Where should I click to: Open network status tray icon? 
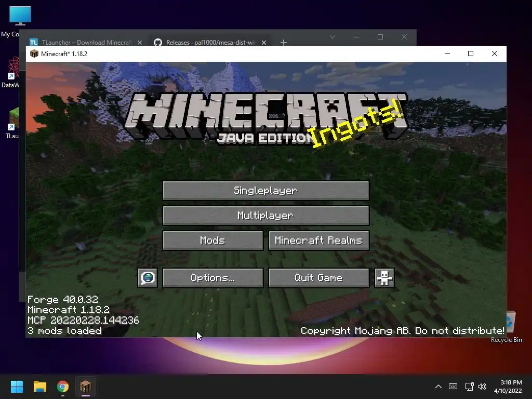(469, 387)
